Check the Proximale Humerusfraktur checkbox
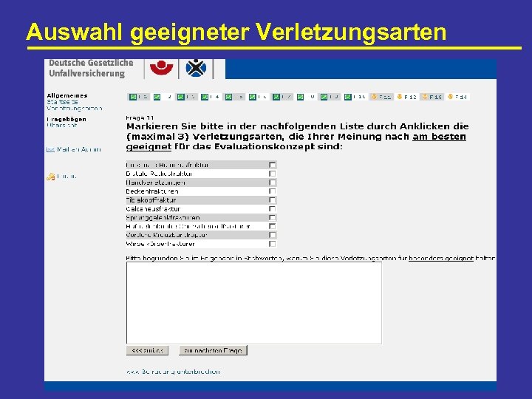Viewport: 532px width, 399px height. (272, 165)
